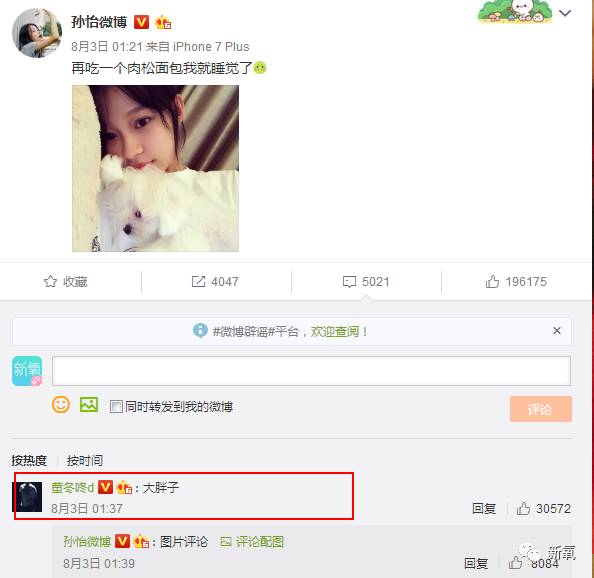Open 孙怡微博 profile avatar at top
Image resolution: width=594 pixels, height=578 pixels.
click(x=37, y=33)
